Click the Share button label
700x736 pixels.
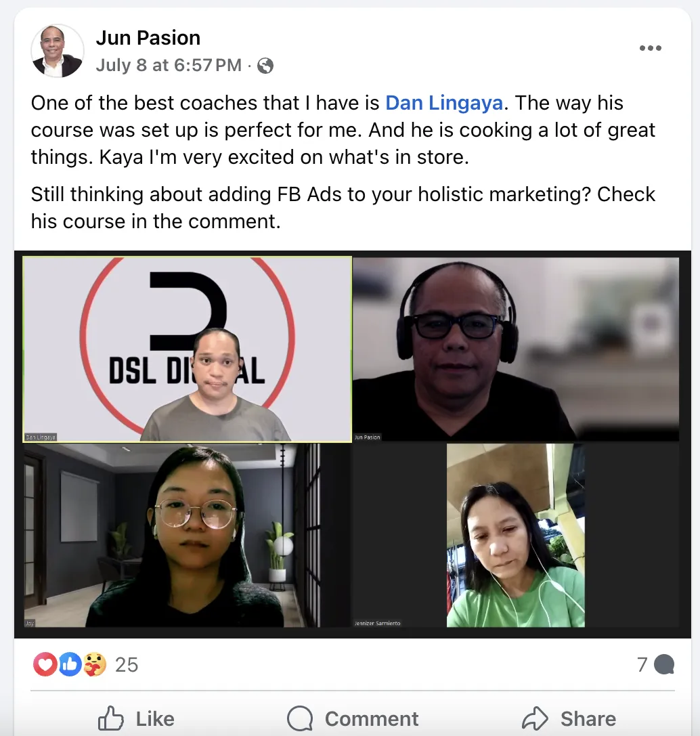[588, 718]
